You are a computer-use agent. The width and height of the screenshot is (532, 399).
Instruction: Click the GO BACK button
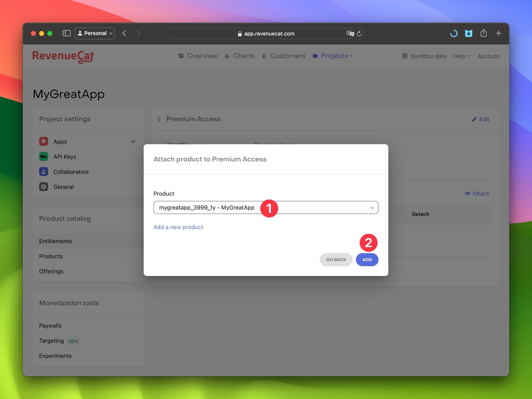[336, 259]
